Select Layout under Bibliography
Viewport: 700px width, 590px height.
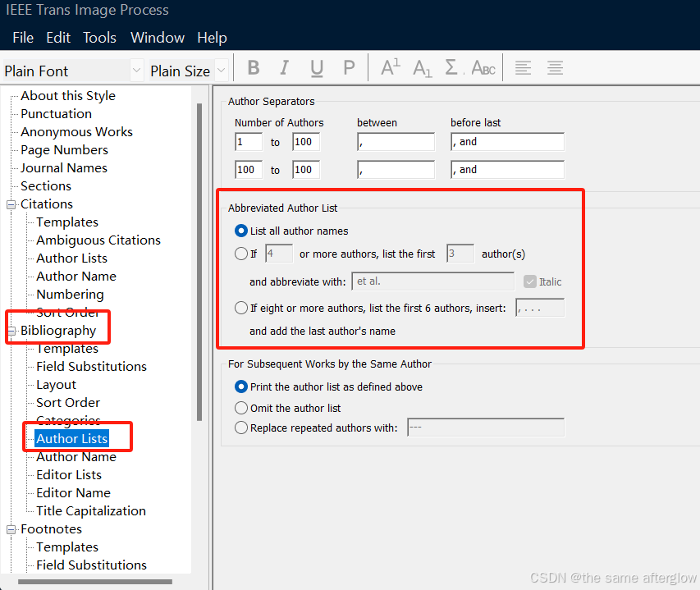click(57, 385)
